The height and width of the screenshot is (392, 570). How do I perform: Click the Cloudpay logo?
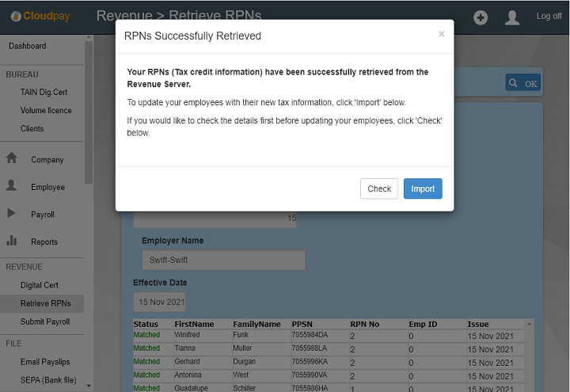point(40,16)
